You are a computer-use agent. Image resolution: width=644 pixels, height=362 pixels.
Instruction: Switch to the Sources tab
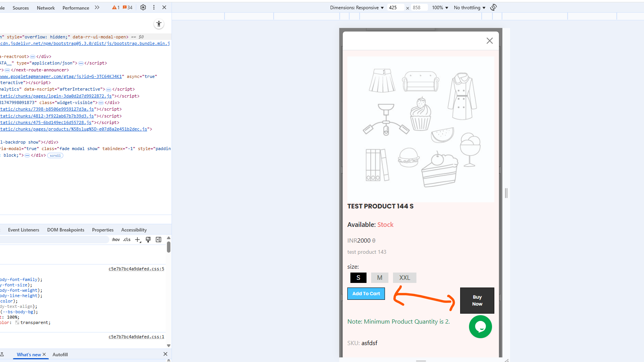click(21, 8)
